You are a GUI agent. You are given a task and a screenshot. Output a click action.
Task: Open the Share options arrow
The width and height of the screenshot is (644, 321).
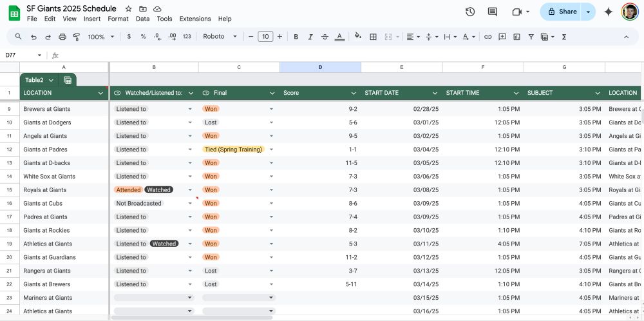[588, 12]
